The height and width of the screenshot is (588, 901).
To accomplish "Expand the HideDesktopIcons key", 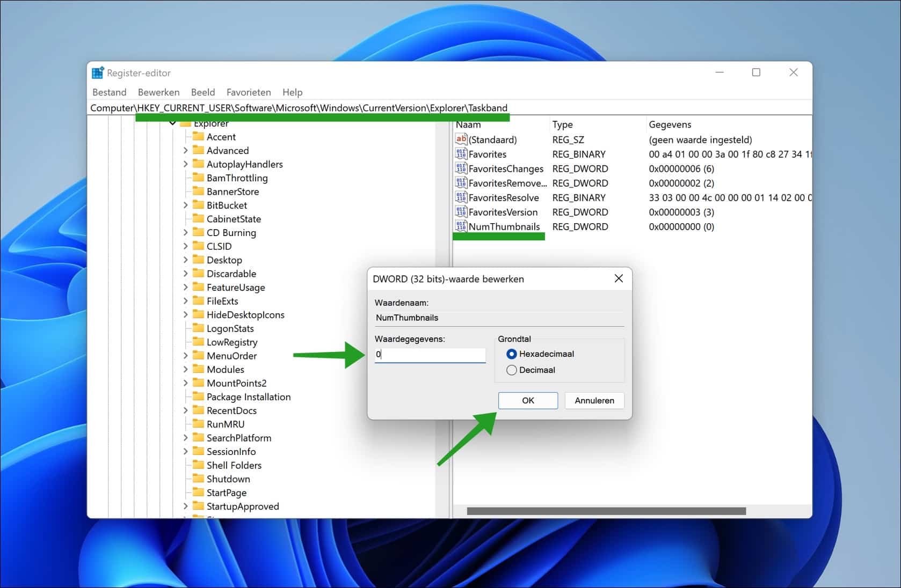I will click(185, 314).
